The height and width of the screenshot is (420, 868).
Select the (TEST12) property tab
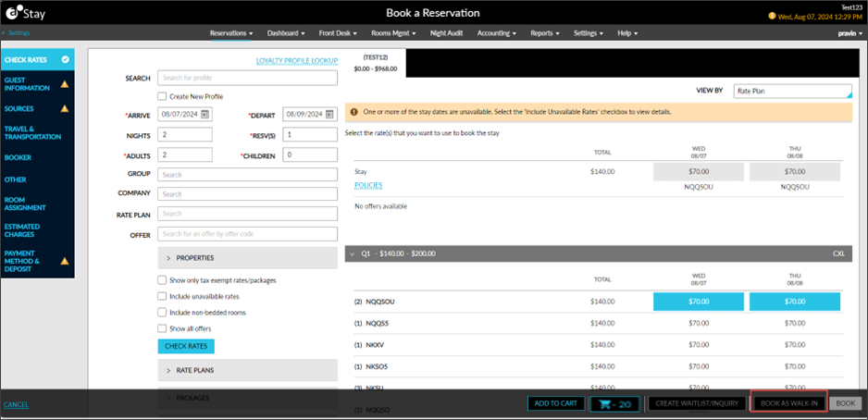(x=376, y=63)
